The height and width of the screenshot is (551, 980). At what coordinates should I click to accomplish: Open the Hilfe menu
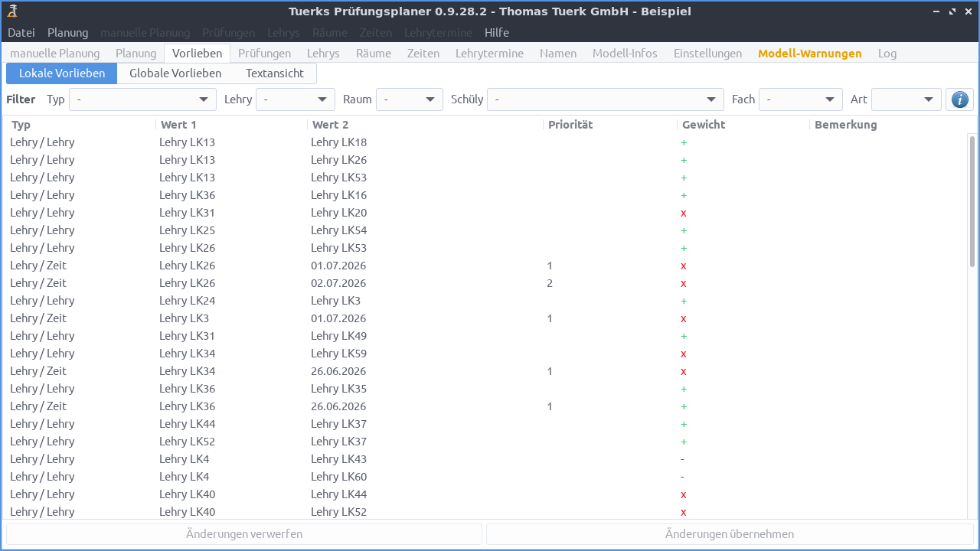tap(497, 33)
